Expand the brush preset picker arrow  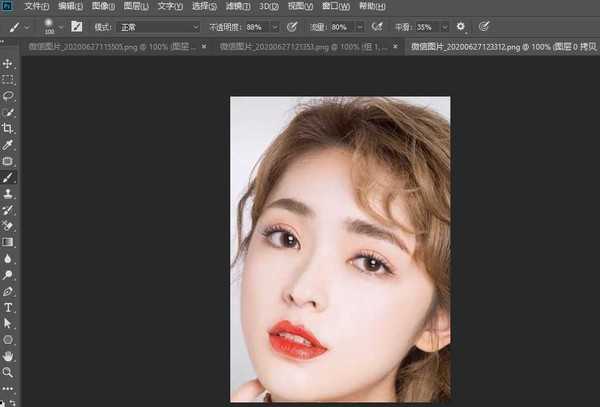tap(61, 26)
